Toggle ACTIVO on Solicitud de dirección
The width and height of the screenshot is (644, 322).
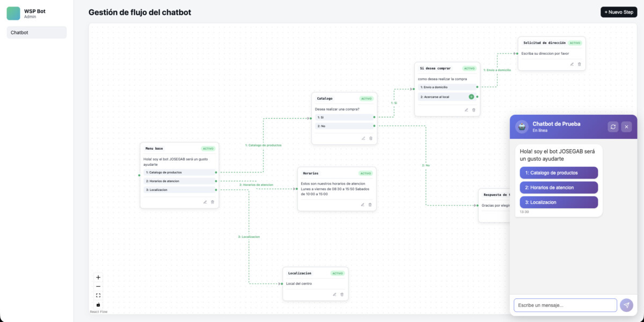pos(576,42)
